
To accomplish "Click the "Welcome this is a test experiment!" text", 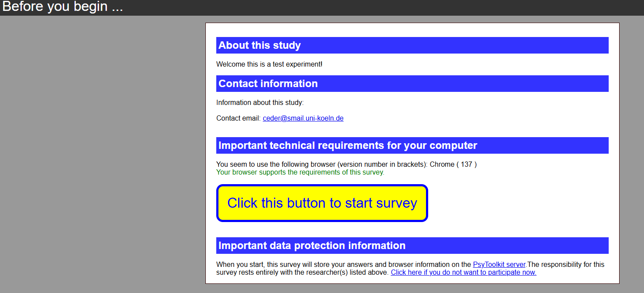I will 269,64.
